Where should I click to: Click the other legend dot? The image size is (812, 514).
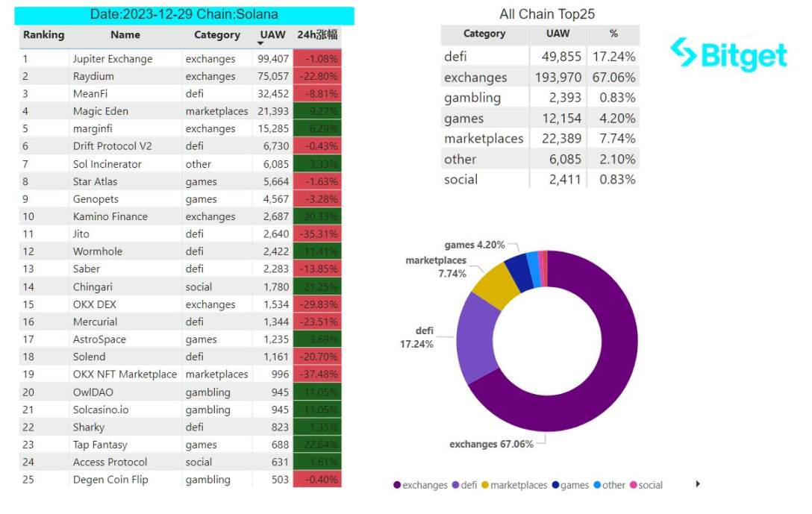click(597, 485)
